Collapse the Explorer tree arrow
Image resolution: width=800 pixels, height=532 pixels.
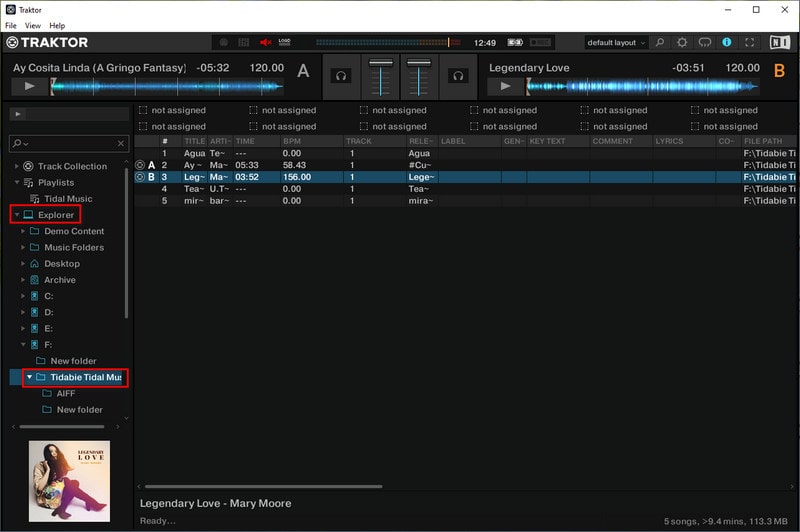coord(16,215)
